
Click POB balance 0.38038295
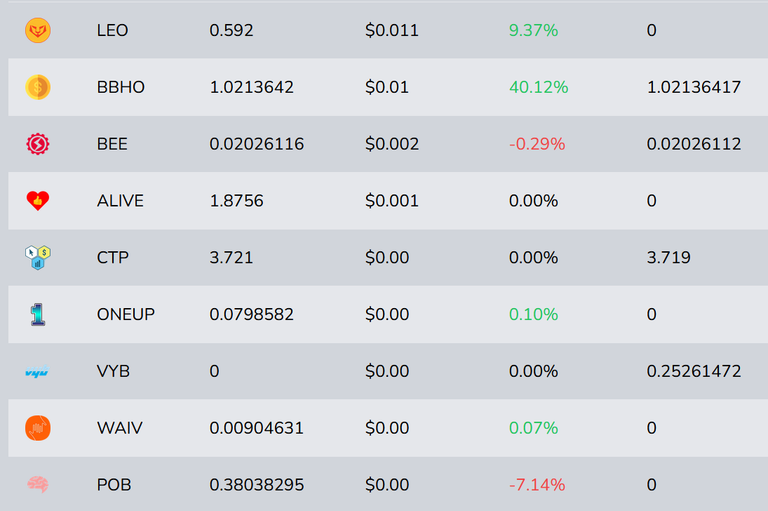coord(257,485)
